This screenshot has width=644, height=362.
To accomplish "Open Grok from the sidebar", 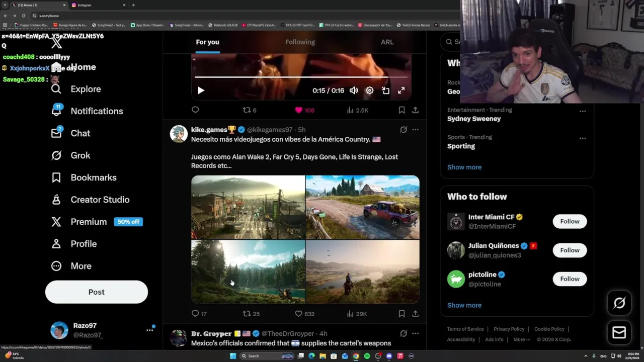I will [x=70, y=155].
